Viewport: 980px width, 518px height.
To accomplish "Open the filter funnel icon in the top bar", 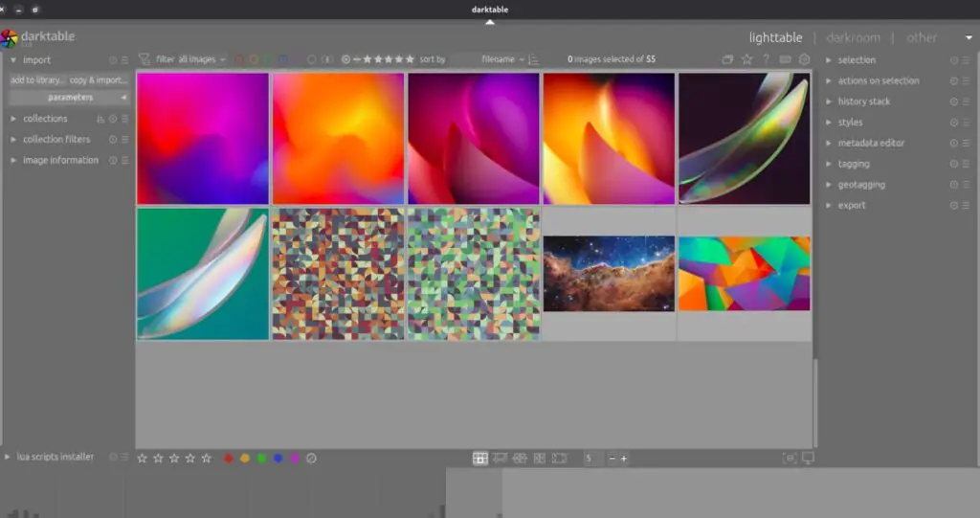I will (x=145, y=59).
